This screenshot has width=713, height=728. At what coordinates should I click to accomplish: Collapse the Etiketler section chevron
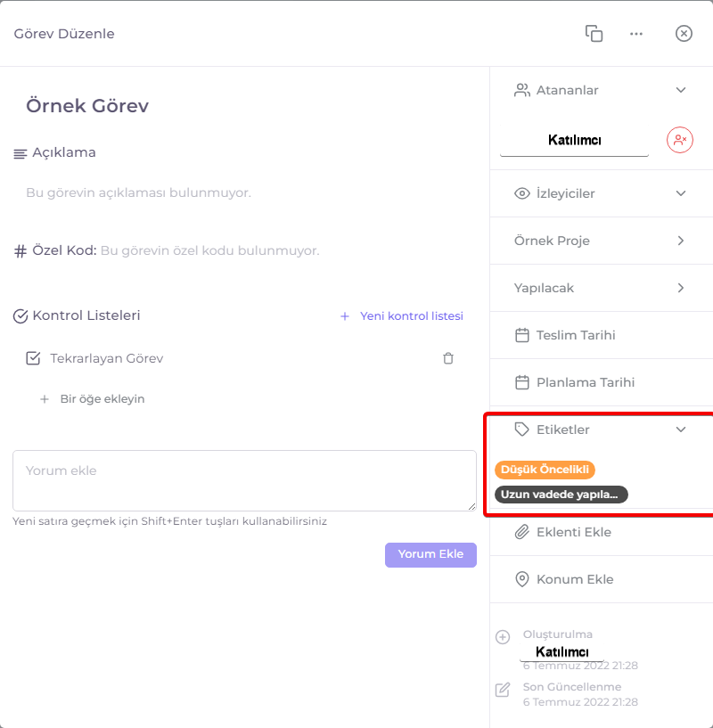click(x=681, y=429)
